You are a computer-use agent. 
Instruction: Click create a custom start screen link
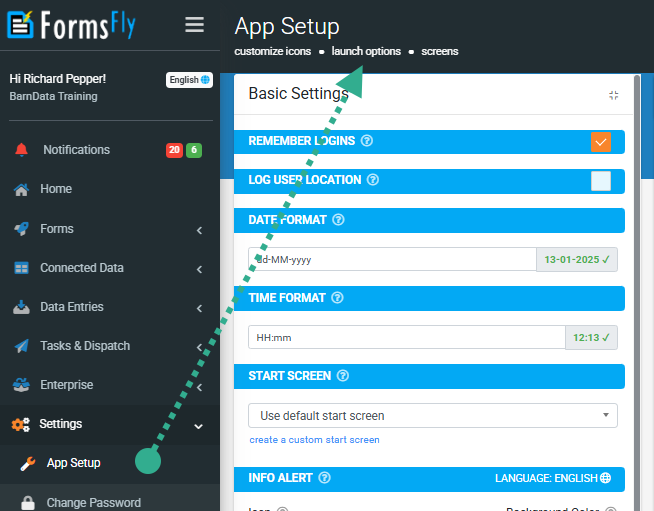(314, 440)
